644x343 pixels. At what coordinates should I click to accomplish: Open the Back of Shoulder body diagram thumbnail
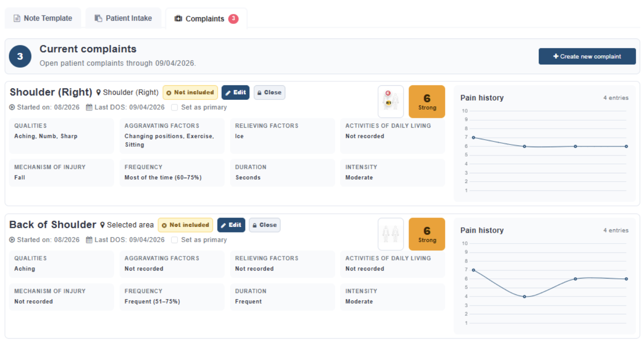coord(390,234)
